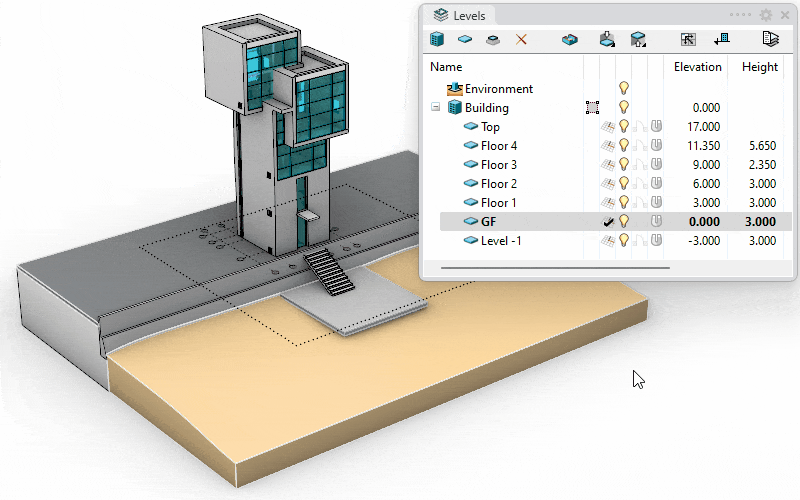Viewport: 800px width, 500px height.
Task: Click the blue open-box toolbar icon
Action: click(570, 39)
